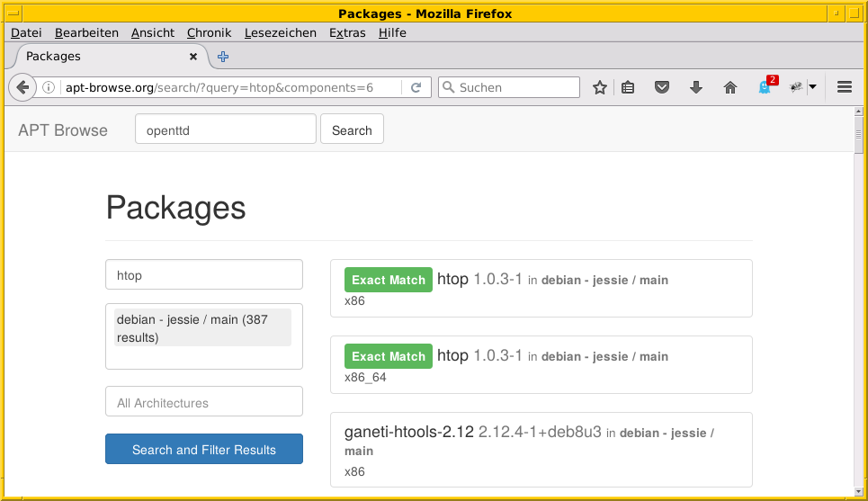
Task: Click the back navigation arrow
Action: (x=22, y=87)
